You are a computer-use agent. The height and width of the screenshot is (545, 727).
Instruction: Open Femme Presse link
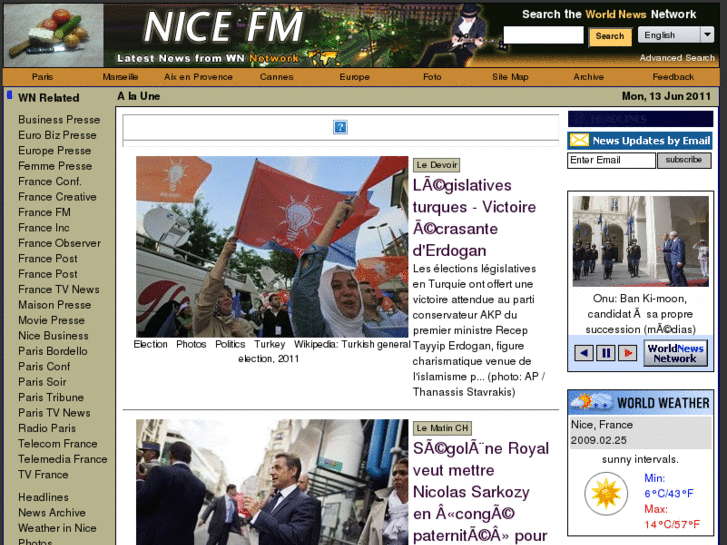tap(55, 166)
